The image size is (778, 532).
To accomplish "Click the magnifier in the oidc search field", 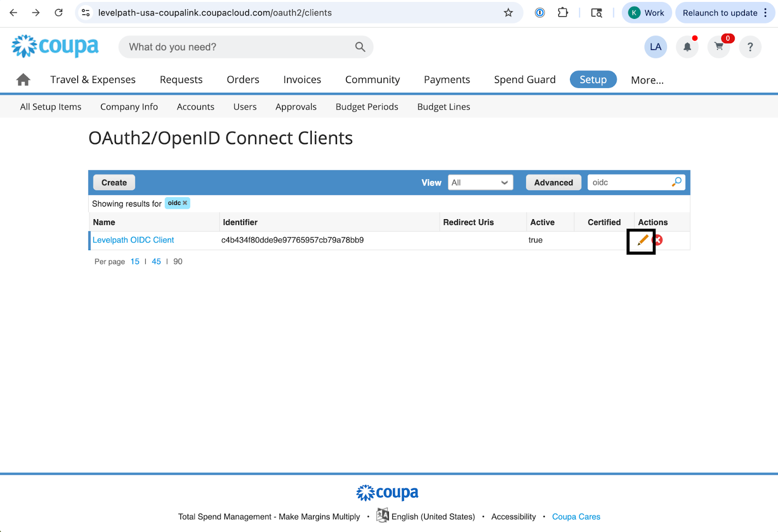I will click(x=676, y=182).
